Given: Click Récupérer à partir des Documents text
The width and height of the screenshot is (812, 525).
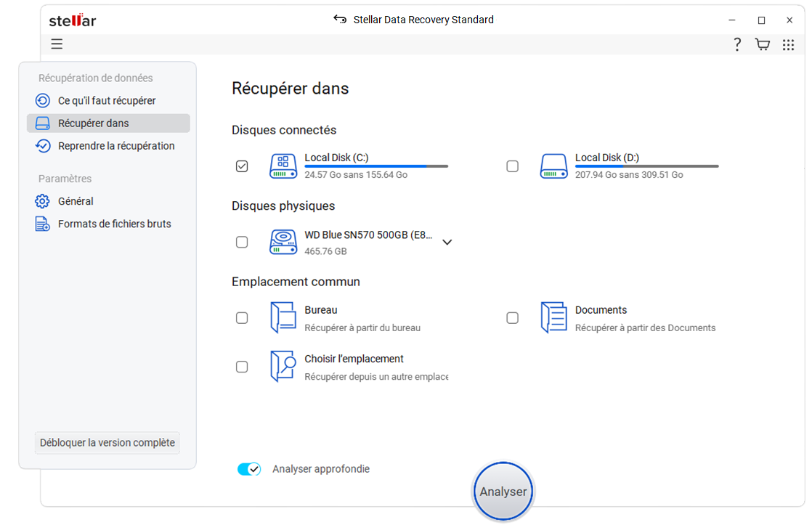Looking at the screenshot, I should [645, 327].
